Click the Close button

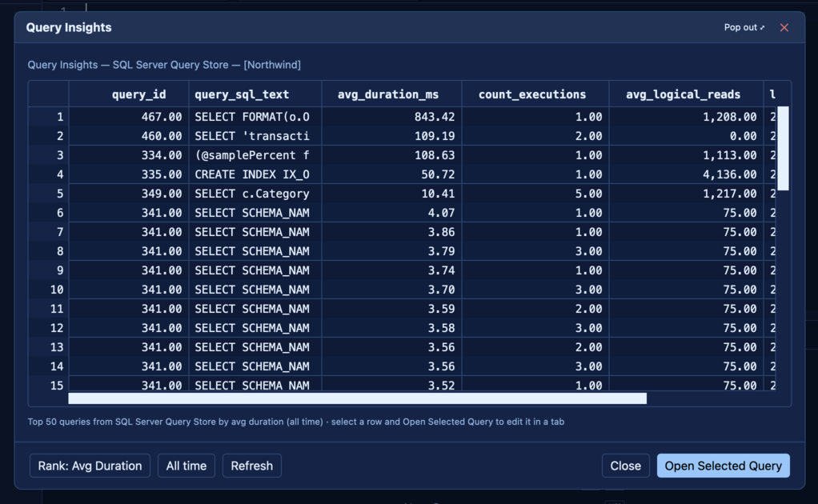[x=625, y=466]
